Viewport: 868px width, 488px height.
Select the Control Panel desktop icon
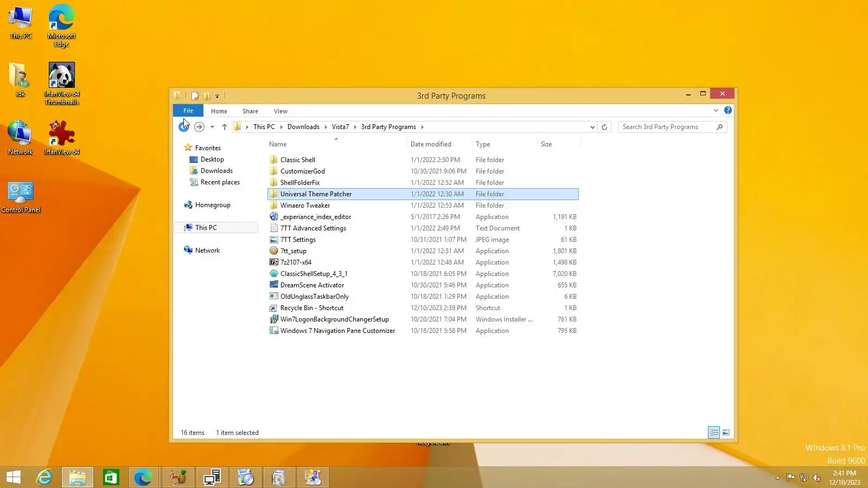[x=21, y=197]
